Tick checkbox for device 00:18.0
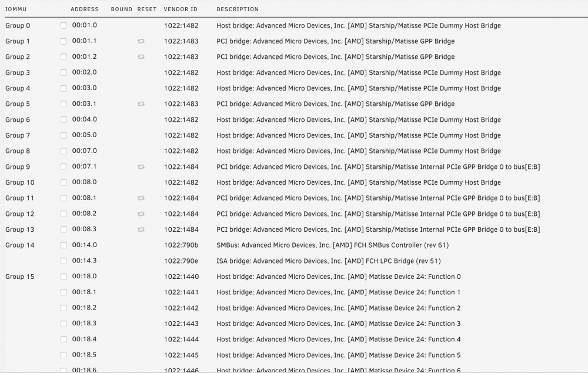The image size is (588, 373). (x=64, y=277)
